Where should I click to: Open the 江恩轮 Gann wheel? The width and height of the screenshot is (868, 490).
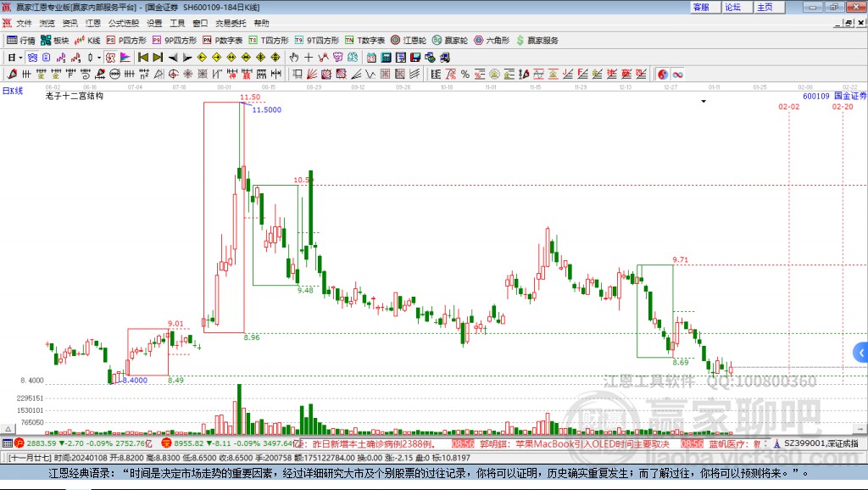pos(409,41)
